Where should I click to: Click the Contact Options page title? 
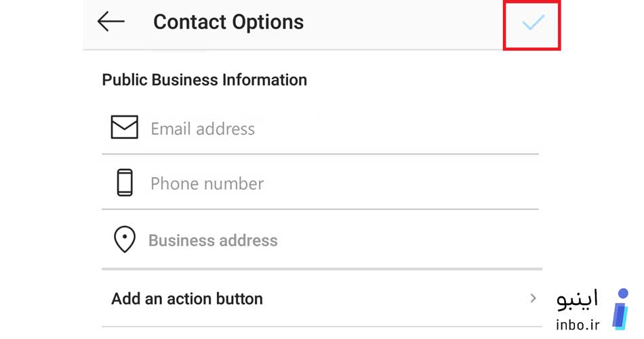228,22
